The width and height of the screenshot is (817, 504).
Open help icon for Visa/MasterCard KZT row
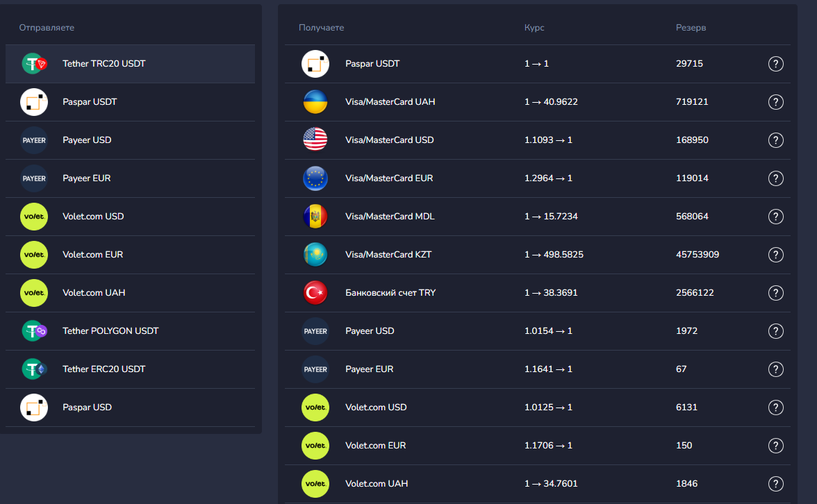776,255
